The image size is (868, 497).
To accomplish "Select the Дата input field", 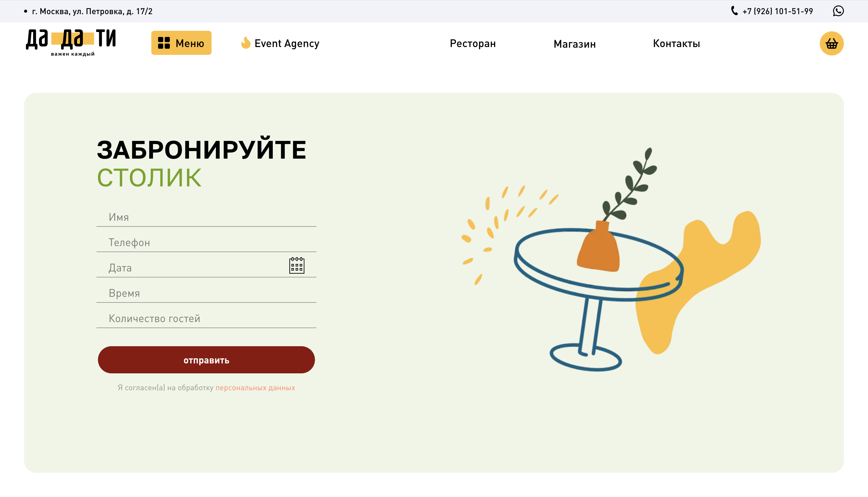I will pos(206,267).
